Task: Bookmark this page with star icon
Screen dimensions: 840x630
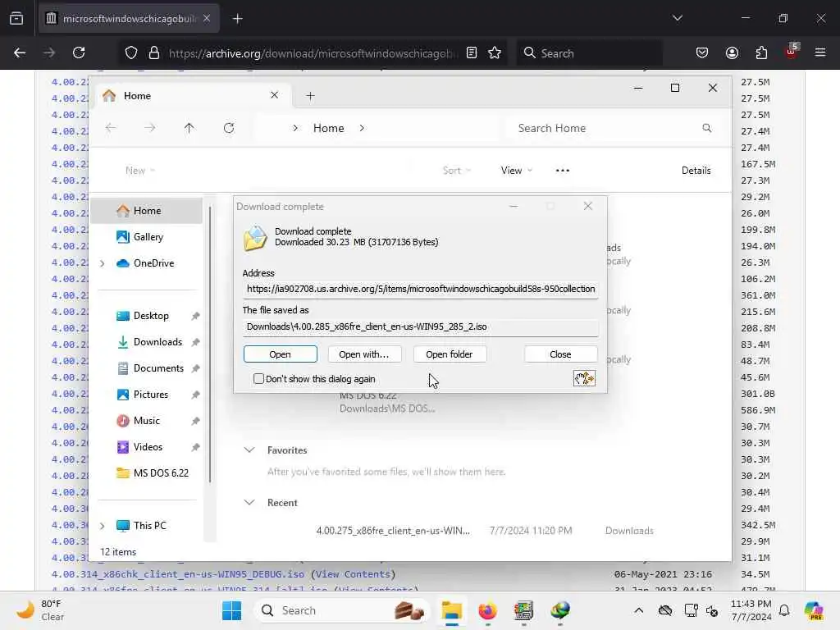Action: click(495, 52)
